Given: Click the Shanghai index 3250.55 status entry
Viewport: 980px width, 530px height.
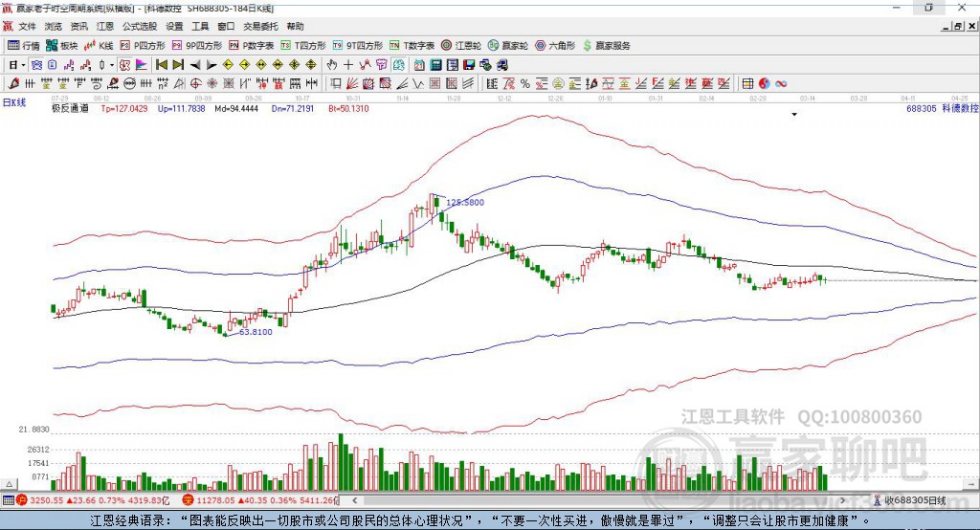Looking at the screenshot, I should (x=93, y=500).
